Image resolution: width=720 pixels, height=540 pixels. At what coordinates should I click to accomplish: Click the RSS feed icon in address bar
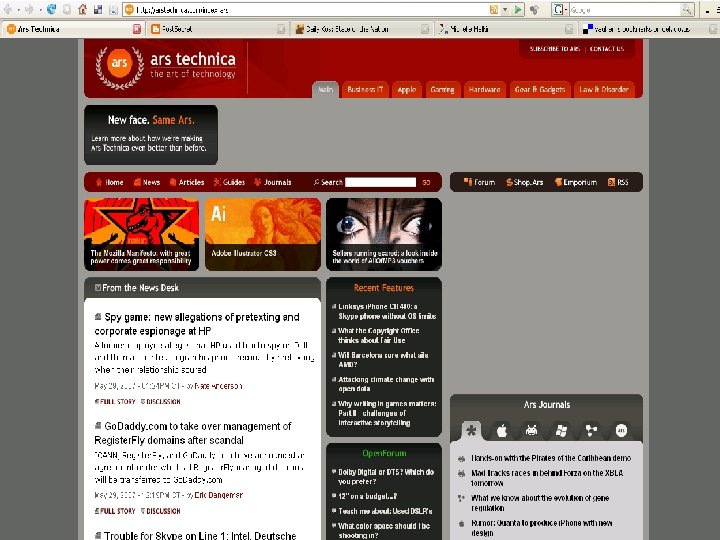(x=494, y=10)
